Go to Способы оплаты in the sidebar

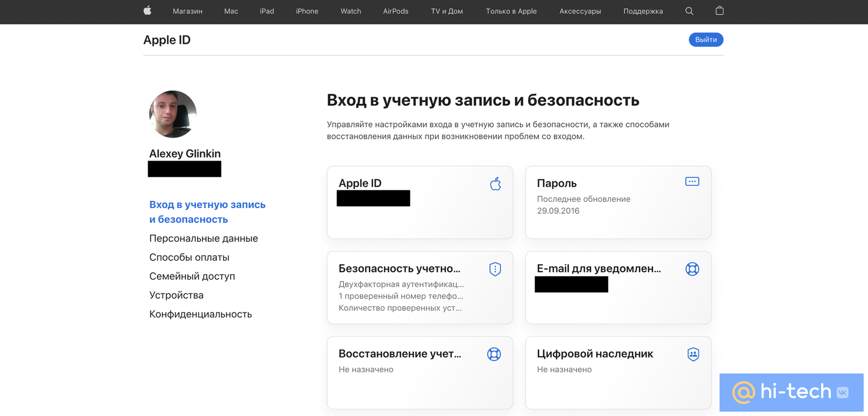(x=189, y=258)
